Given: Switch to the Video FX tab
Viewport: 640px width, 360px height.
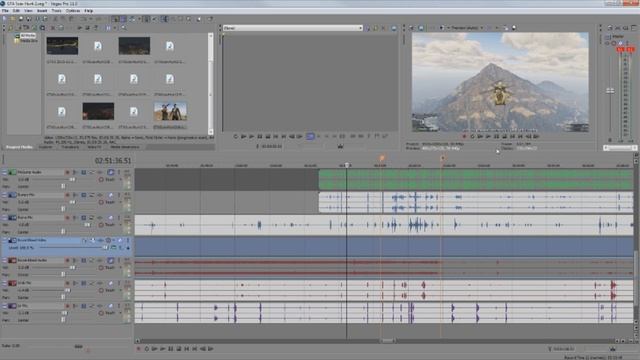Looking at the screenshot, I should [x=94, y=147].
